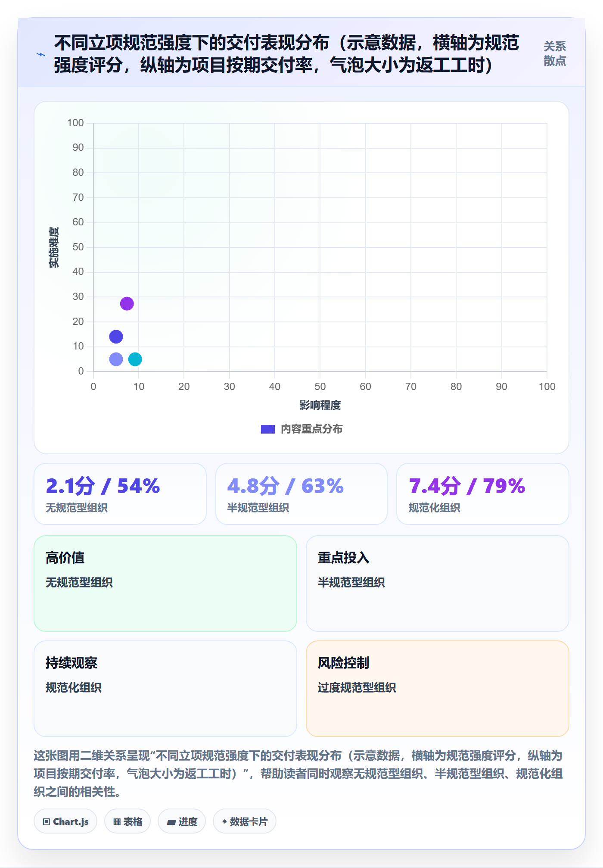The image size is (603, 868).
Task: Click the lightning bolt icon beside the title
Action: pyautogui.click(x=41, y=54)
